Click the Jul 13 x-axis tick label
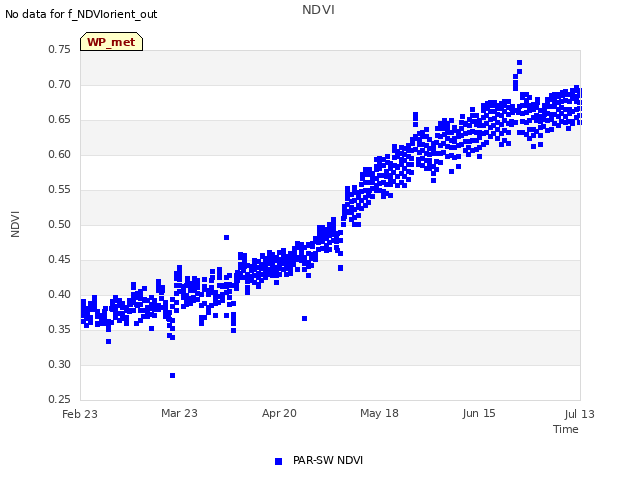640x480 pixels. click(580, 414)
